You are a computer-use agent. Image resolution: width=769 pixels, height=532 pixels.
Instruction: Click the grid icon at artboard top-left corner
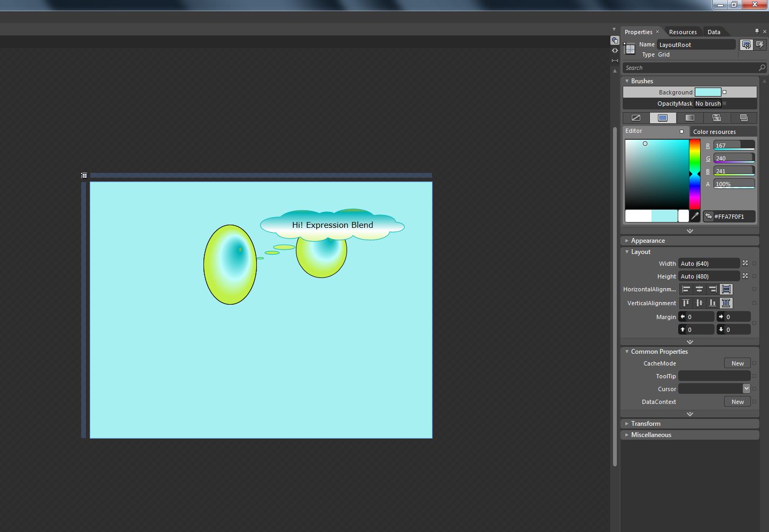pos(84,175)
